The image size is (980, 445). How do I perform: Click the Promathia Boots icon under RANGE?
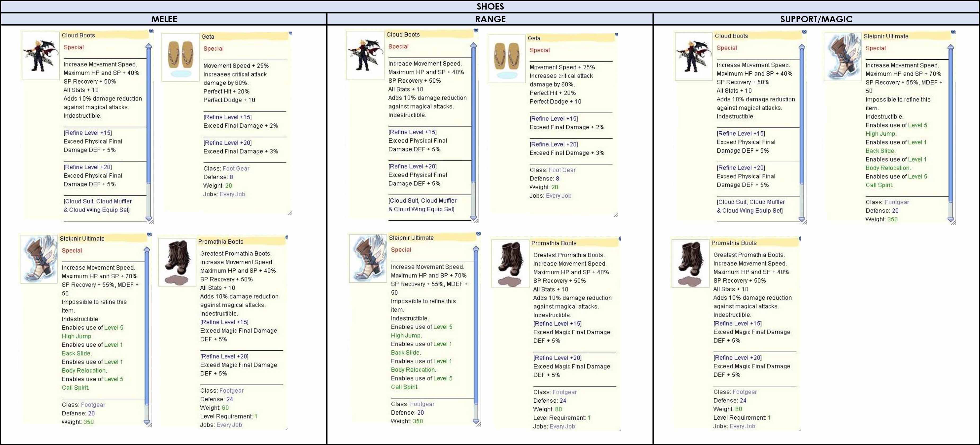click(511, 264)
